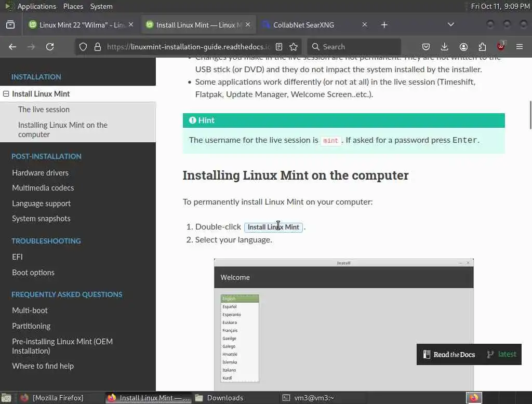Open Boot options page
This screenshot has height=404, width=532.
point(33,273)
